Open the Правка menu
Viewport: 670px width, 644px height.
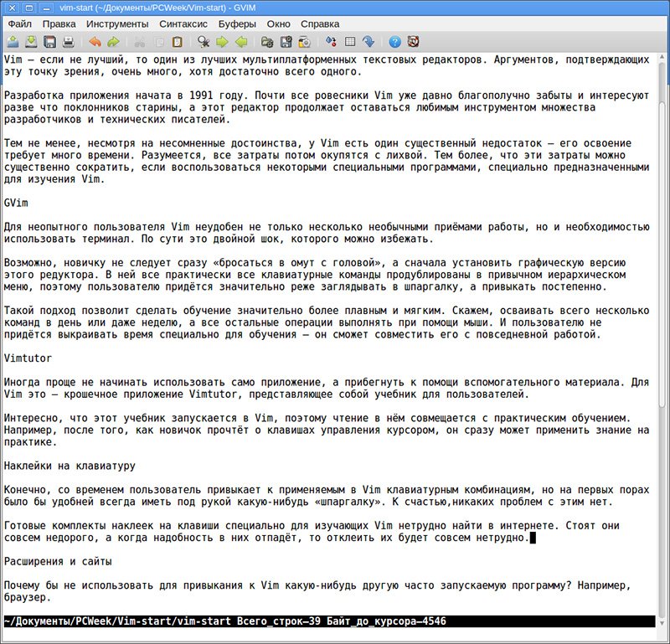59,24
